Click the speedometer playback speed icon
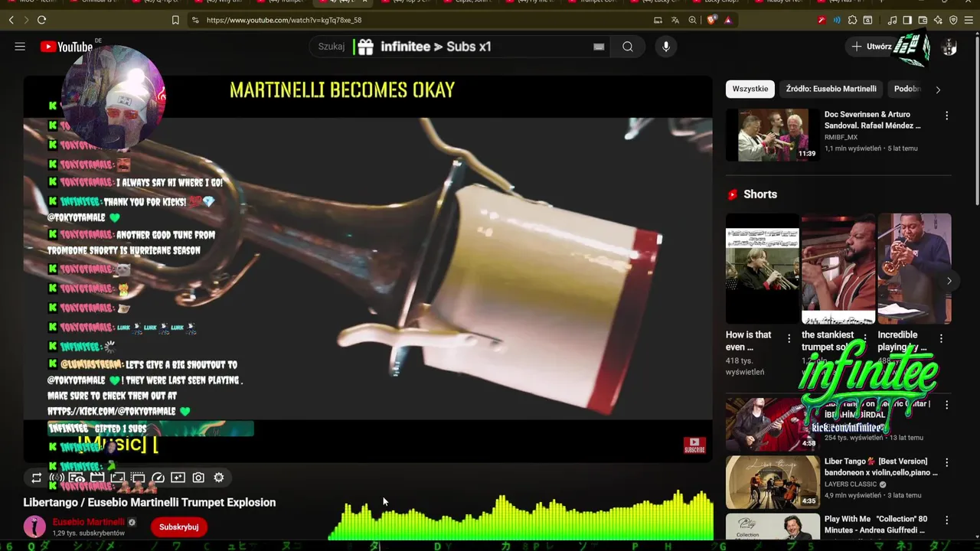Screen dimensions: 980x551 [158, 478]
